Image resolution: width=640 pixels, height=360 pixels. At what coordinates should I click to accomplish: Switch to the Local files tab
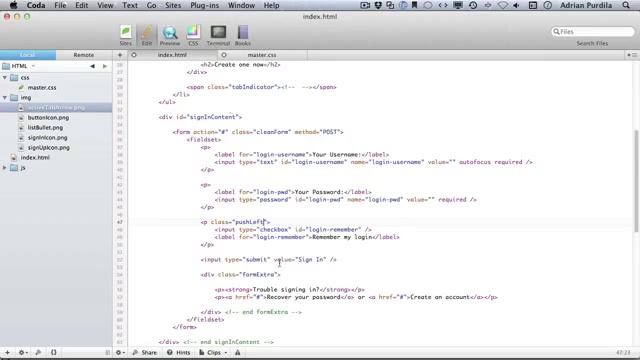[28, 55]
